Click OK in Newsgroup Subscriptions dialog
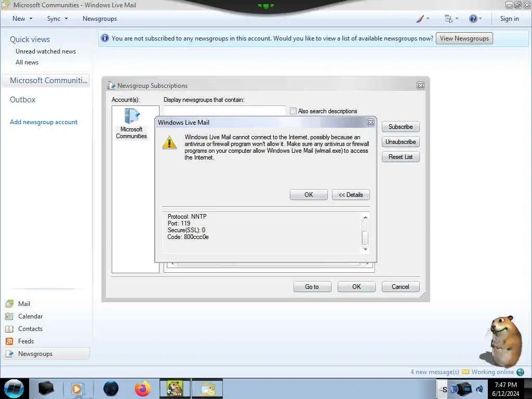 pos(356,287)
